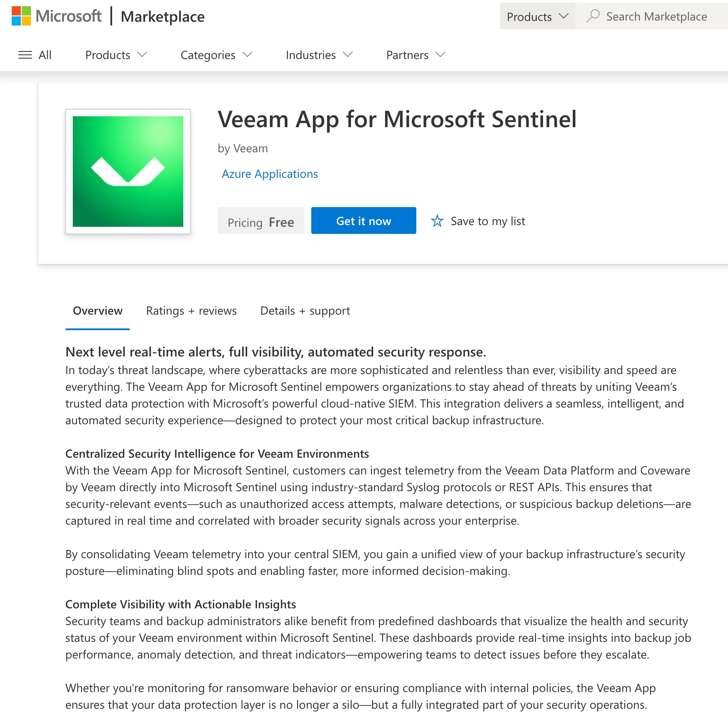Screen dimensions: 728x728
Task: Open the Details + support tab
Action: pos(305,311)
